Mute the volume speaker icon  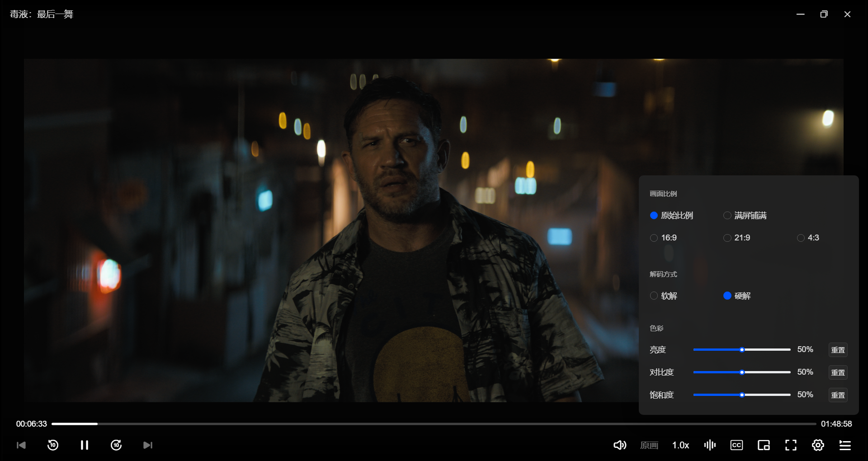619,445
